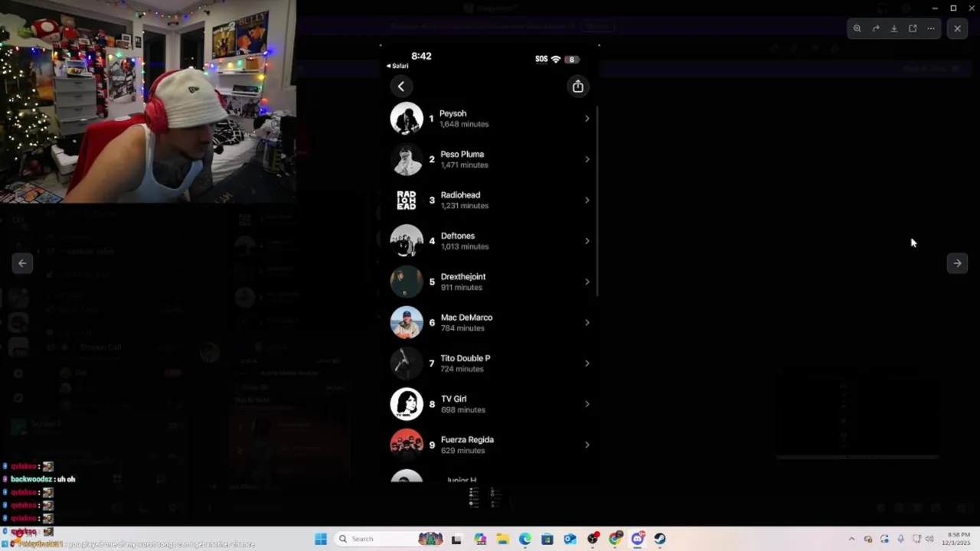Image resolution: width=980 pixels, height=551 pixels.
Task: Show hidden system tray icons chevron
Action: 851,539
